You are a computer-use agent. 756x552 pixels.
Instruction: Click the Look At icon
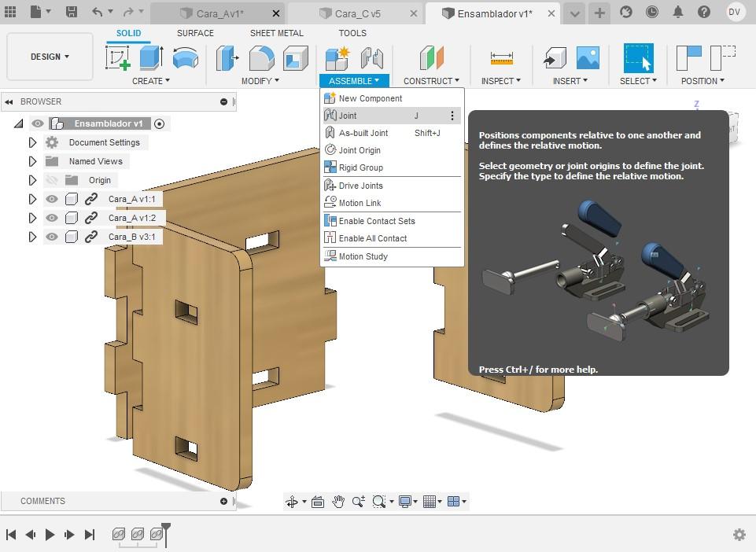point(318,502)
